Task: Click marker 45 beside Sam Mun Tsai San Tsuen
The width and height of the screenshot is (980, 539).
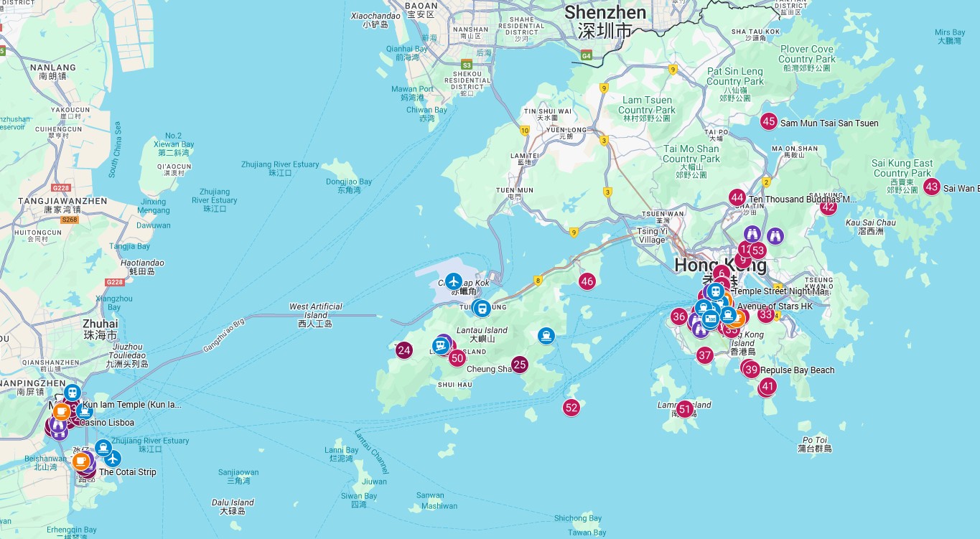Action: 768,122
